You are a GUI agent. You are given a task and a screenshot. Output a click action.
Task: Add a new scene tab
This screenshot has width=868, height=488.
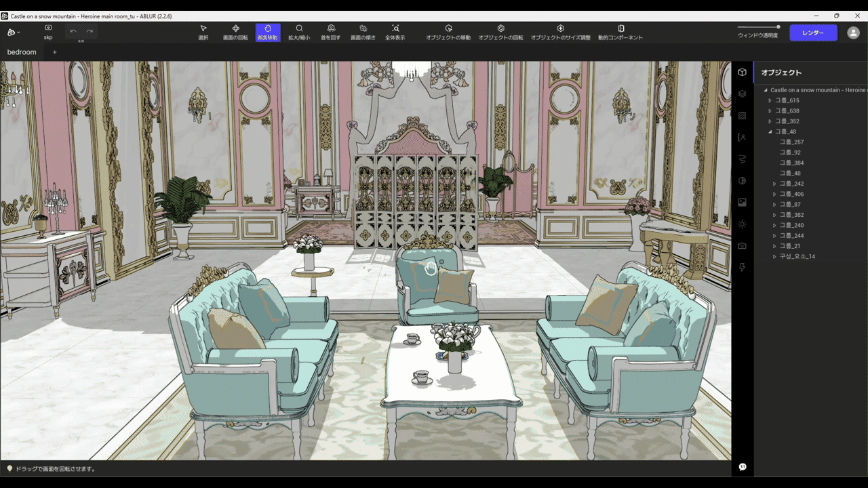[x=55, y=52]
